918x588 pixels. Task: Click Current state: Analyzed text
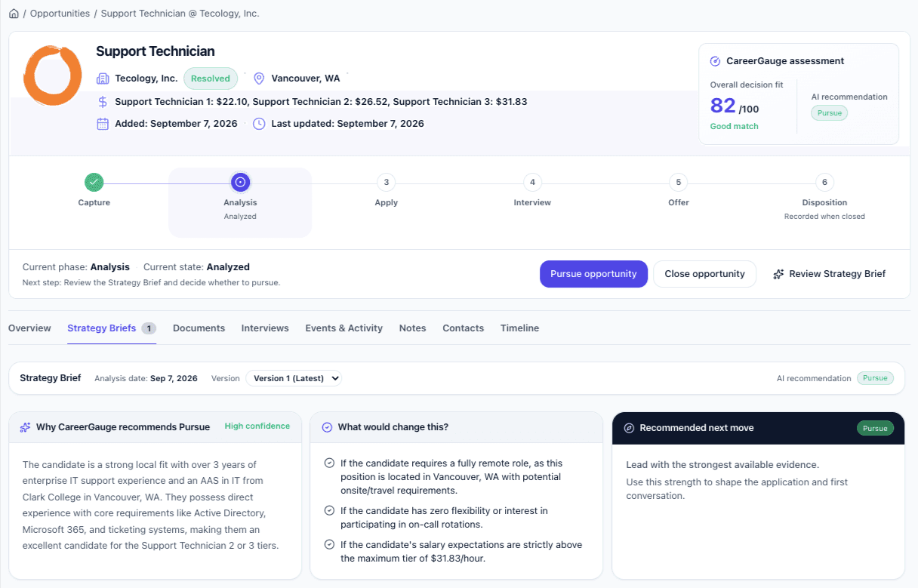(x=196, y=267)
